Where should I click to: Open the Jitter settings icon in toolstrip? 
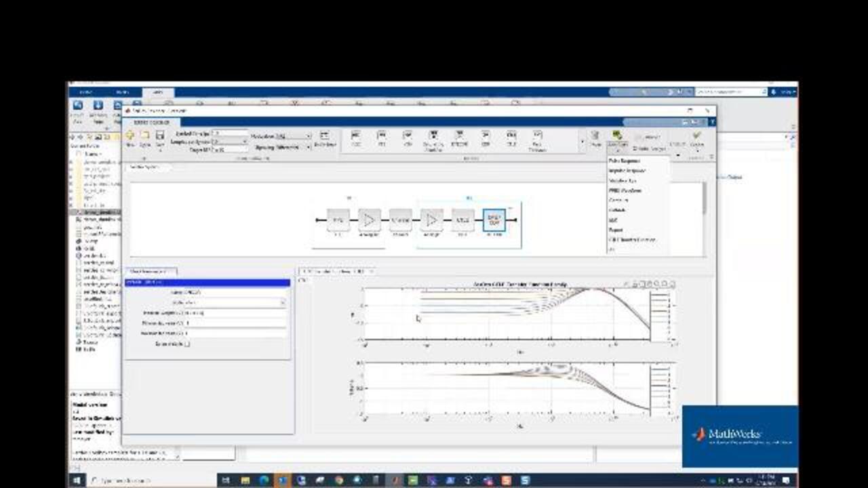coord(324,136)
